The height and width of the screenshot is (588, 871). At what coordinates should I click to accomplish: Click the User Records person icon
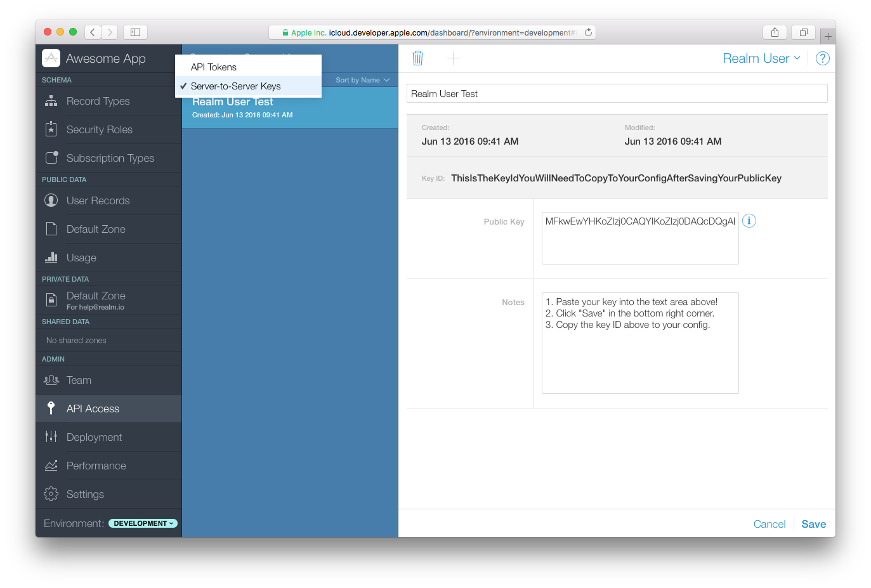click(51, 200)
